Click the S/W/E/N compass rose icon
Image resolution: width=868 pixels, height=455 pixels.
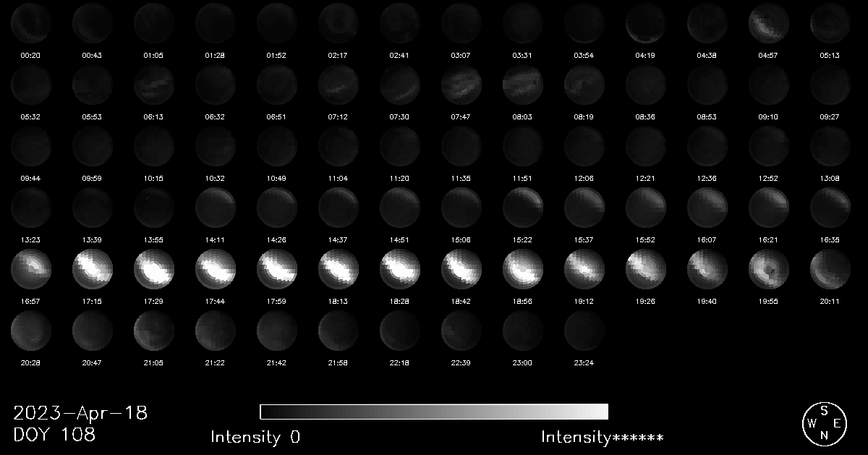click(x=823, y=423)
